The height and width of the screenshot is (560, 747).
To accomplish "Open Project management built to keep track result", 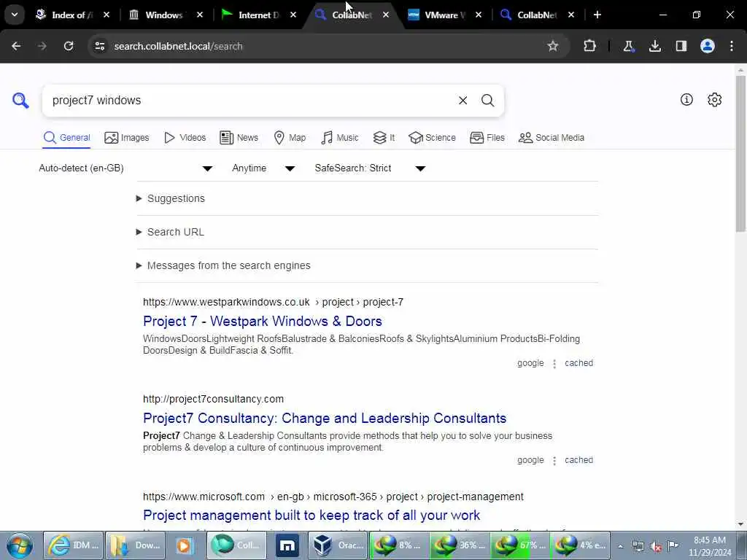I will point(311,516).
